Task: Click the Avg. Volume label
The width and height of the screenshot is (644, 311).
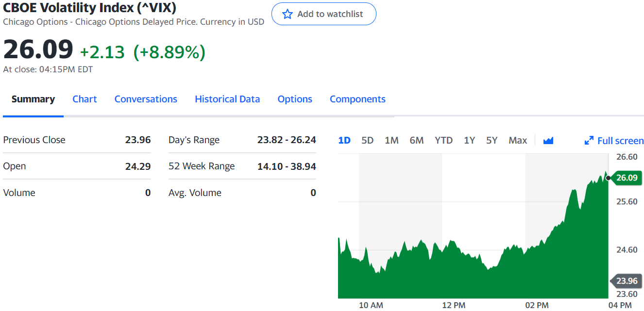Action: pos(195,193)
